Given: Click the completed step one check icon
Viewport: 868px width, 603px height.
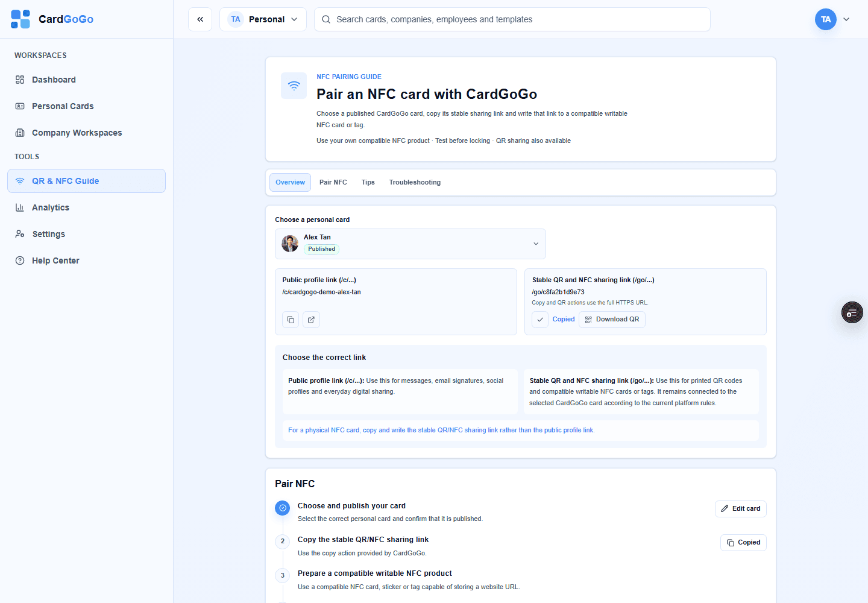Looking at the screenshot, I should (x=283, y=508).
